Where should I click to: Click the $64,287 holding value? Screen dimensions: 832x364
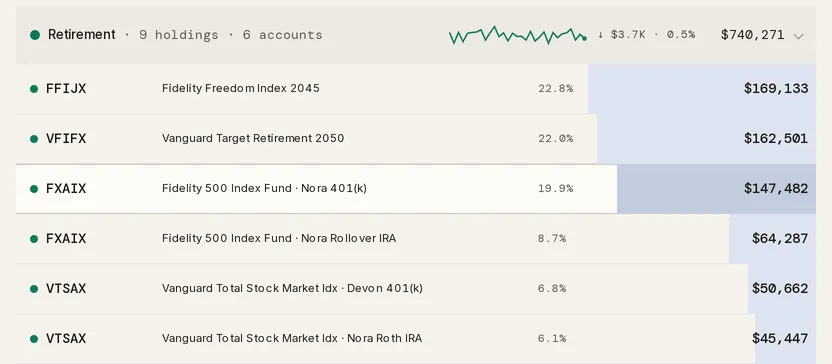pyautogui.click(x=780, y=239)
